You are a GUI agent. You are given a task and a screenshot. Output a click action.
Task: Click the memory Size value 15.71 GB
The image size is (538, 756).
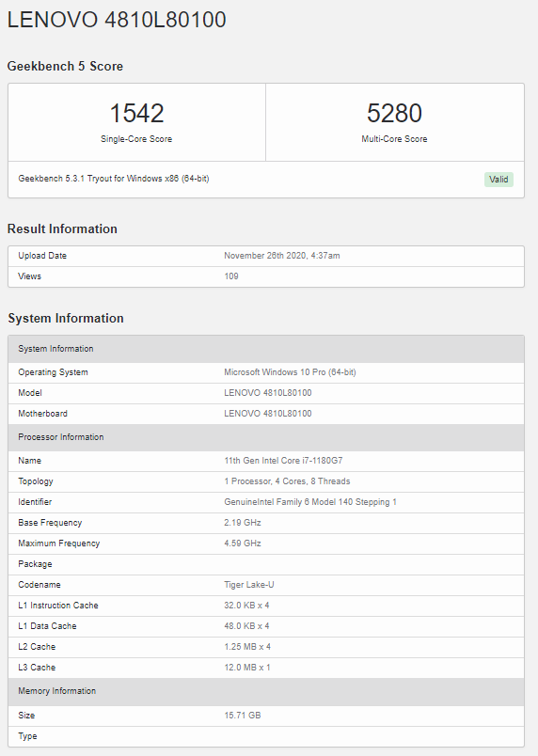(243, 716)
